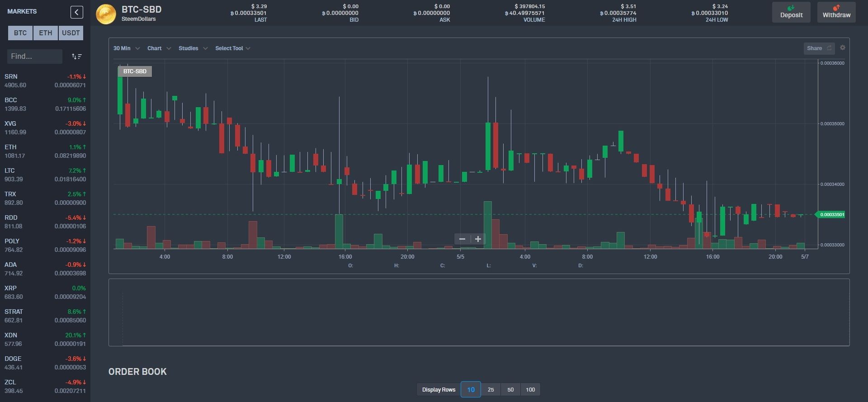Viewport: 868px width, 402px height.
Task: Set order book display rows to 50
Action: pos(510,389)
